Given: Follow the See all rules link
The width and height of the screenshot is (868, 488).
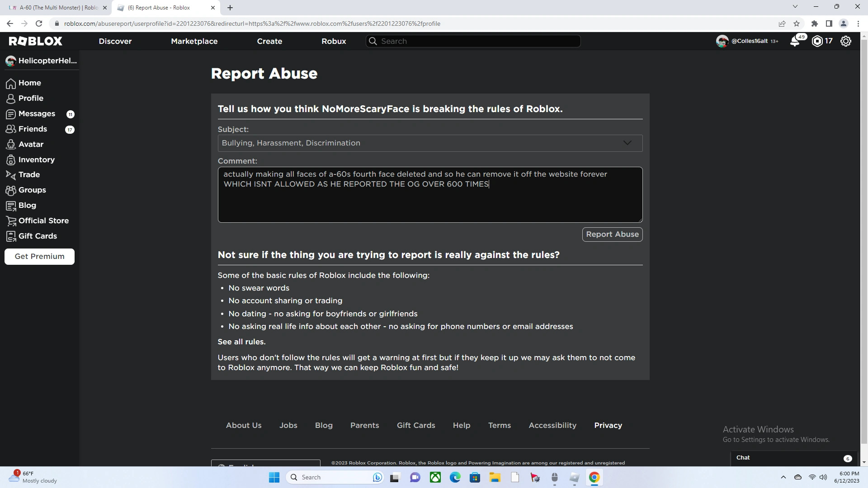Looking at the screenshot, I should point(241,342).
